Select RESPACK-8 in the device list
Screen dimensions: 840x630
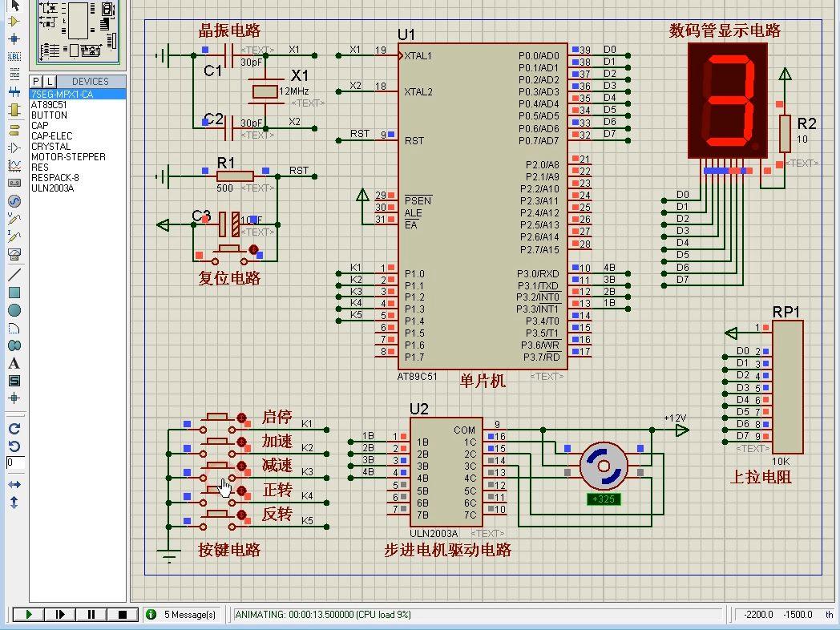[78, 178]
